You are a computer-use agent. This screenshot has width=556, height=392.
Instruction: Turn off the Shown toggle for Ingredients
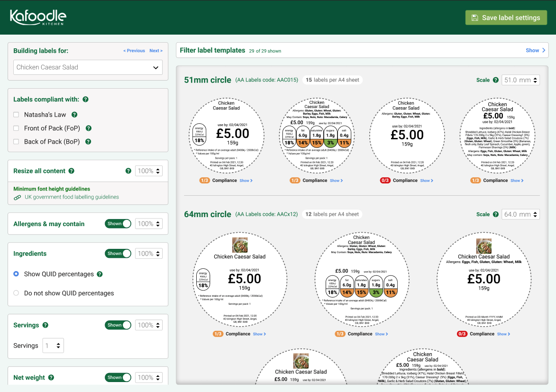pos(118,253)
